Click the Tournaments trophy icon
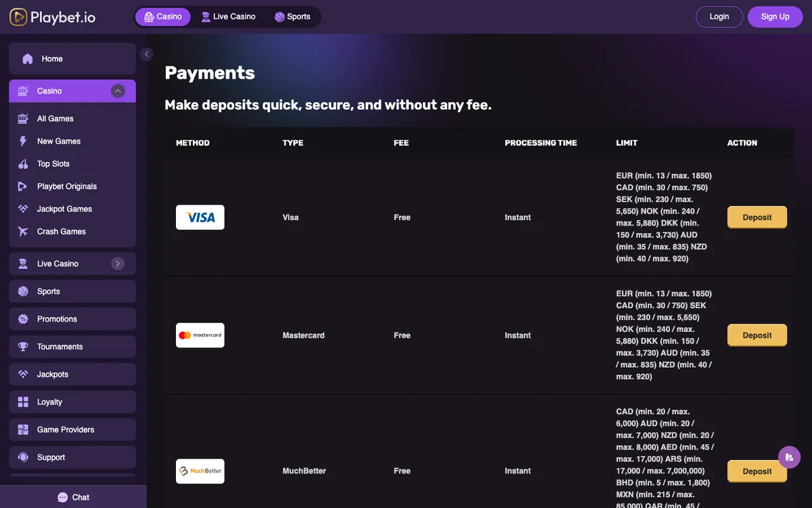Screen dimensions: 812x508 23,347
